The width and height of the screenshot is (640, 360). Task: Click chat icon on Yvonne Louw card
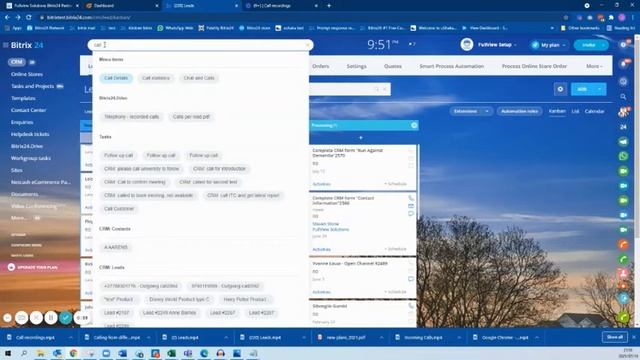pyautogui.click(x=411, y=279)
